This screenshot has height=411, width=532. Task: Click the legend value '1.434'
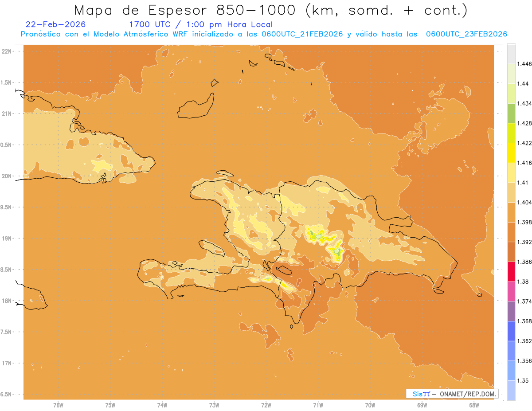coord(524,103)
